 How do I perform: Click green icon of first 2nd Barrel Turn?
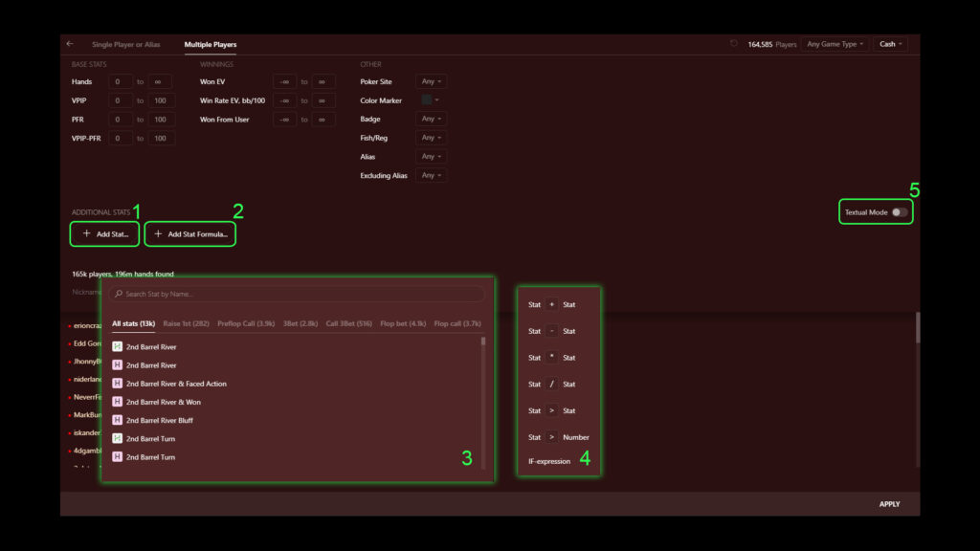coord(117,438)
